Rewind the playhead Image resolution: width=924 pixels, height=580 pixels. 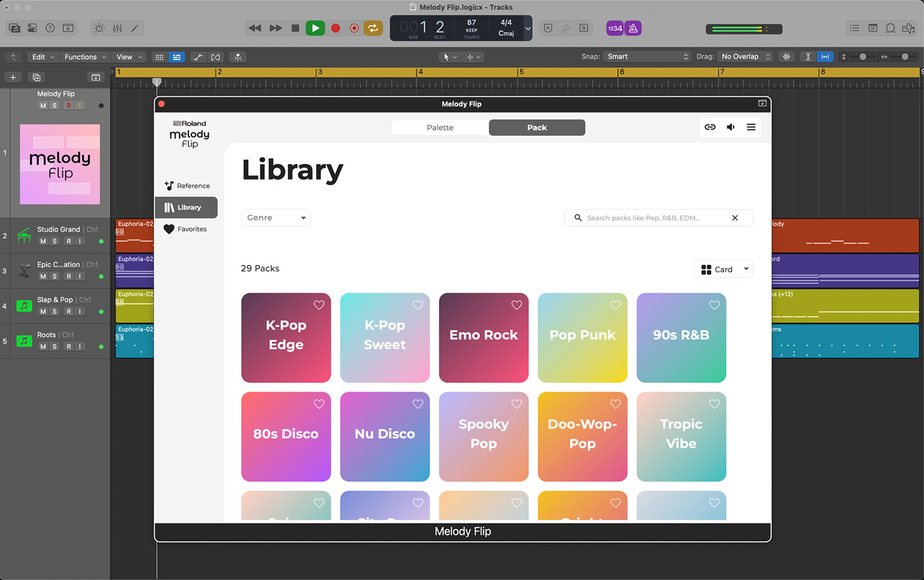[x=255, y=28]
